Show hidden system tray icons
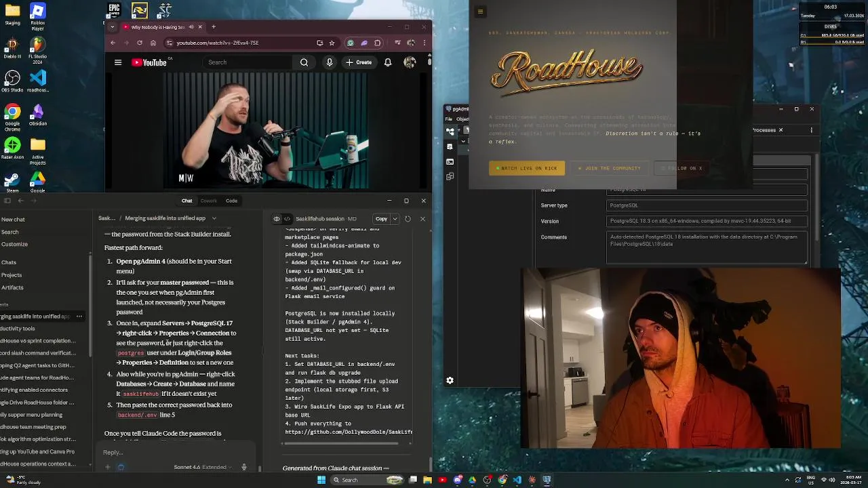 (x=787, y=480)
